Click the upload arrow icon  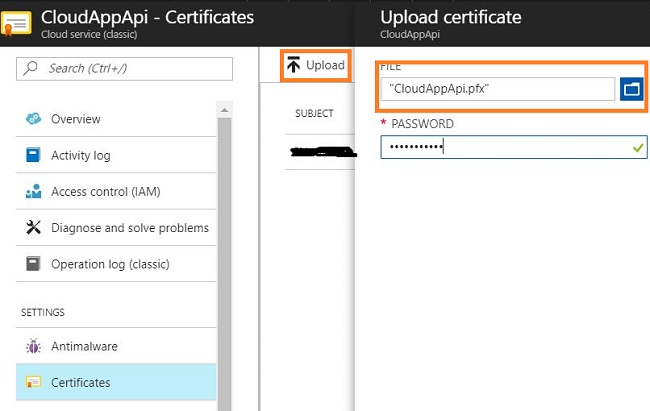pos(293,66)
